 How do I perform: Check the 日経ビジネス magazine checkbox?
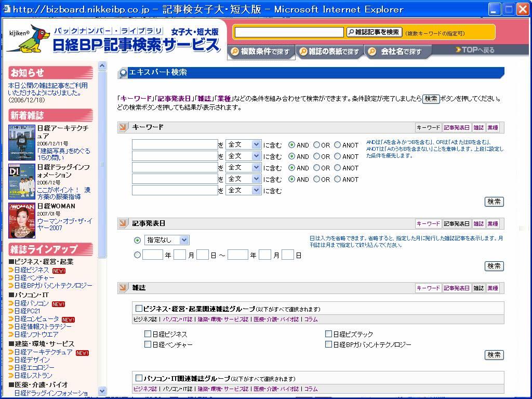pyautogui.click(x=148, y=334)
